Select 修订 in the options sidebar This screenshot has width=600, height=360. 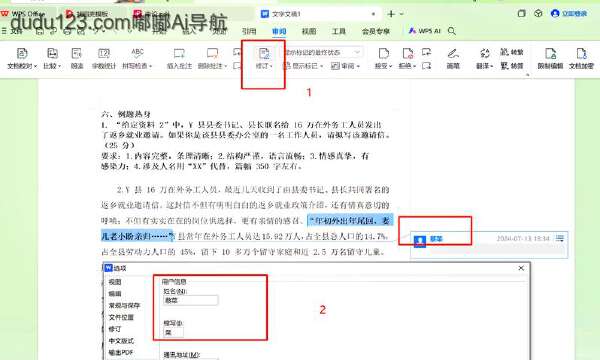point(115,329)
